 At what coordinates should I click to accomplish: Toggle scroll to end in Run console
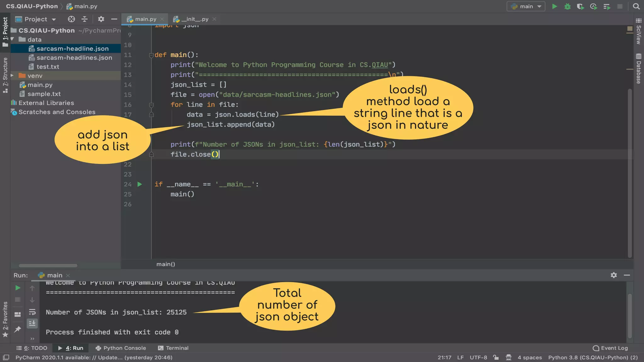(x=32, y=323)
